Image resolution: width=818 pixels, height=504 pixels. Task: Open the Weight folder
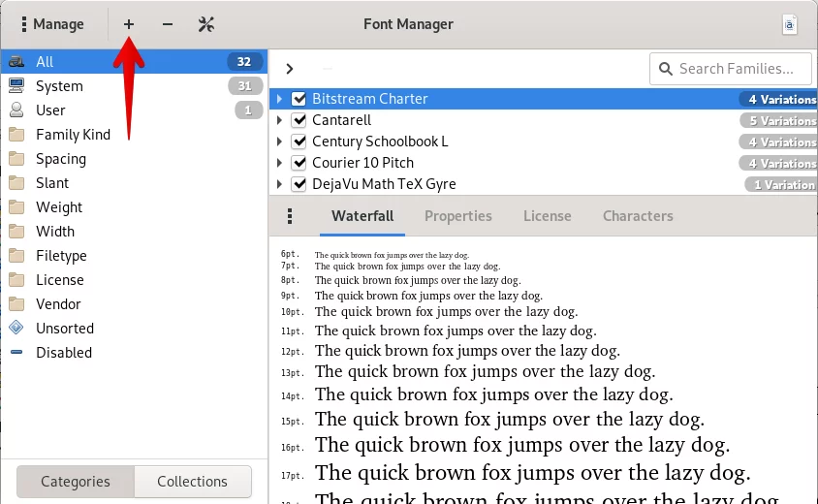point(134,207)
